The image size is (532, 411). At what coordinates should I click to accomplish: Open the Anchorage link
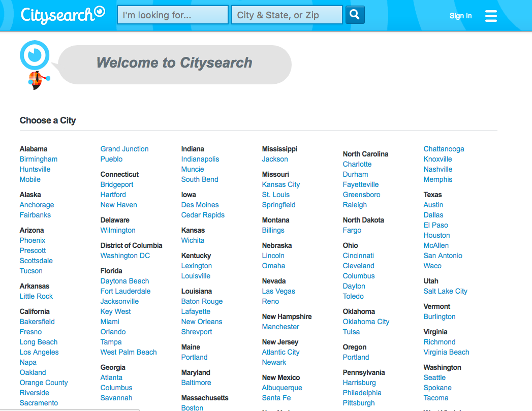[x=37, y=205]
